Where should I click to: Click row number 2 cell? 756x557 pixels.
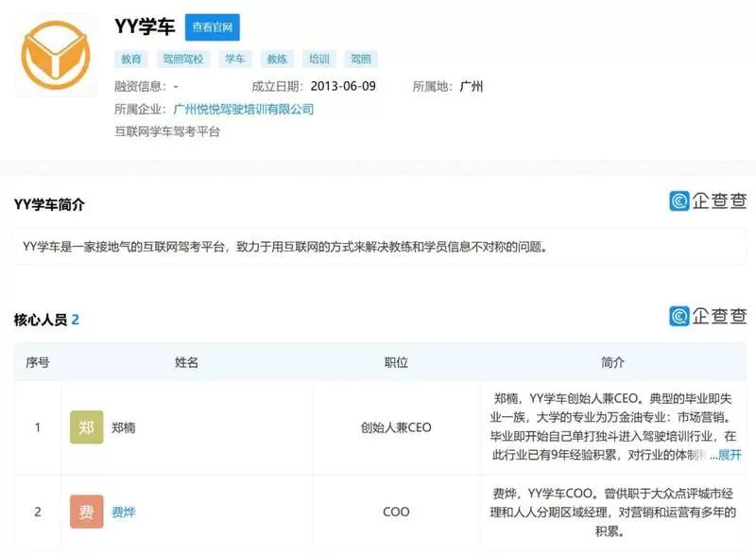click(38, 512)
